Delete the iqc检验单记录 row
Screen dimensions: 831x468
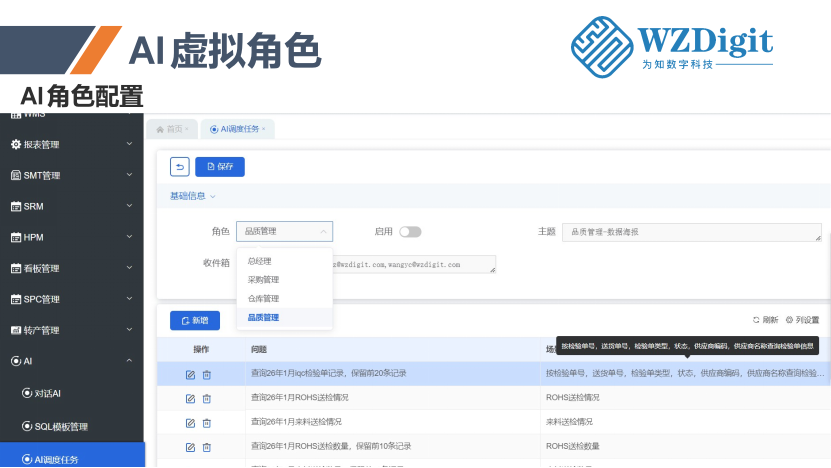click(207, 375)
